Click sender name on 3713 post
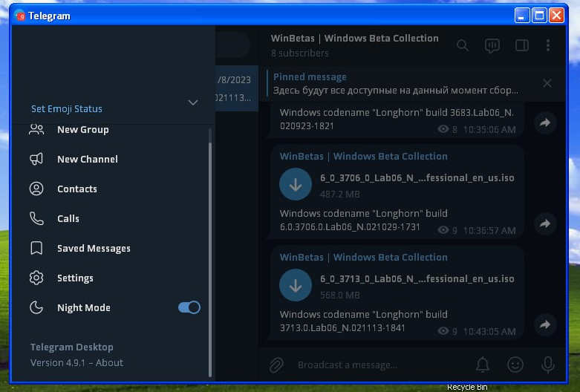Screen dimensions: 580x392 coord(363,257)
